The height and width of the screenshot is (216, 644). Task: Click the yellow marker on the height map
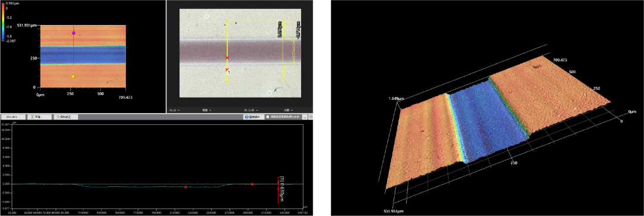pyautogui.click(x=73, y=77)
